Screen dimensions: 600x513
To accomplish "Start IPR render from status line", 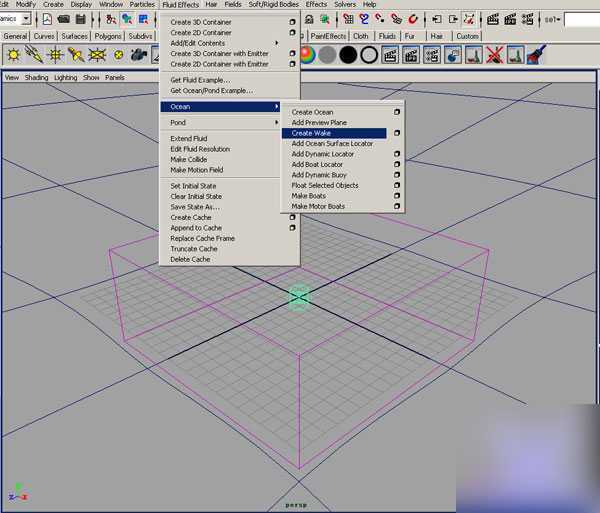I will click(x=510, y=19).
